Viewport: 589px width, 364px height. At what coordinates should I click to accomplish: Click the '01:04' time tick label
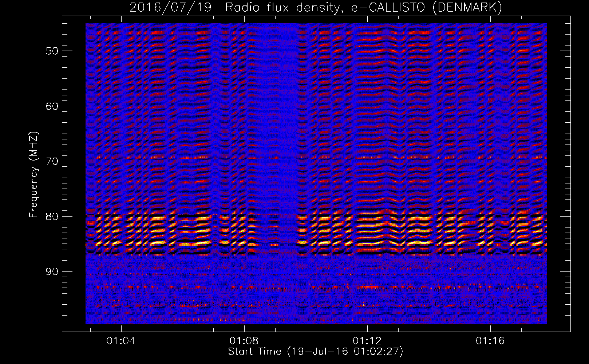pos(120,341)
